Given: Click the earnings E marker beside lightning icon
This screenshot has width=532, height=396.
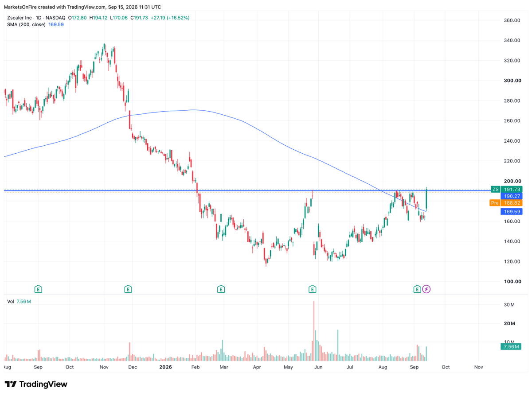Looking at the screenshot, I should coord(417,289).
